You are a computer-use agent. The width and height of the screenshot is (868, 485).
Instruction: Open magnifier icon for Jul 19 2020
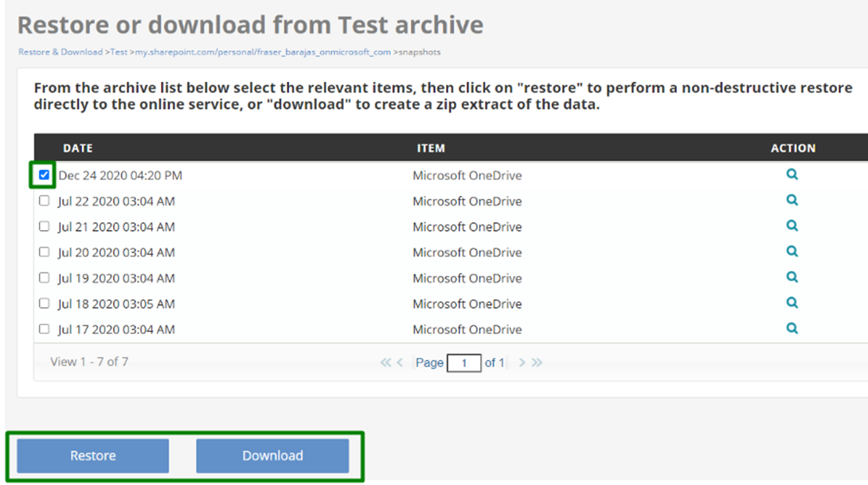tap(792, 277)
